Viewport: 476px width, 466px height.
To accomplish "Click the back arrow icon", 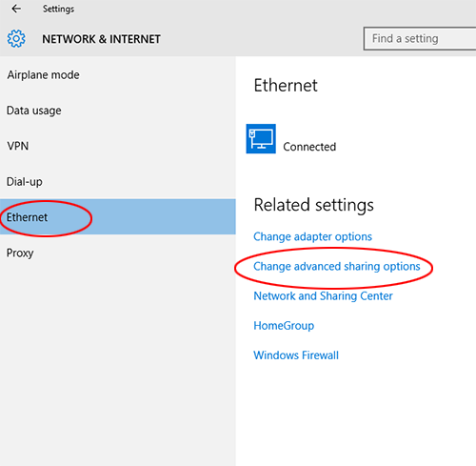I will [x=16, y=9].
